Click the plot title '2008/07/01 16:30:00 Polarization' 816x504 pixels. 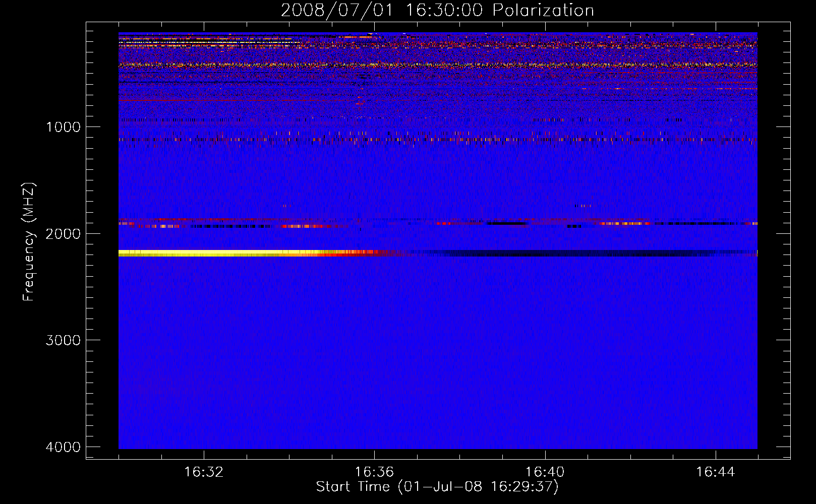[x=437, y=11]
